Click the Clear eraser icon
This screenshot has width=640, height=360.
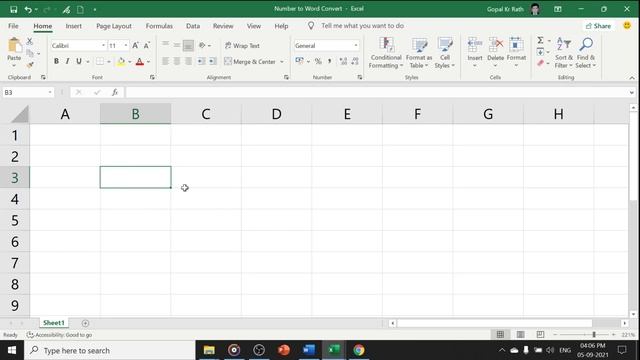pyautogui.click(x=540, y=63)
